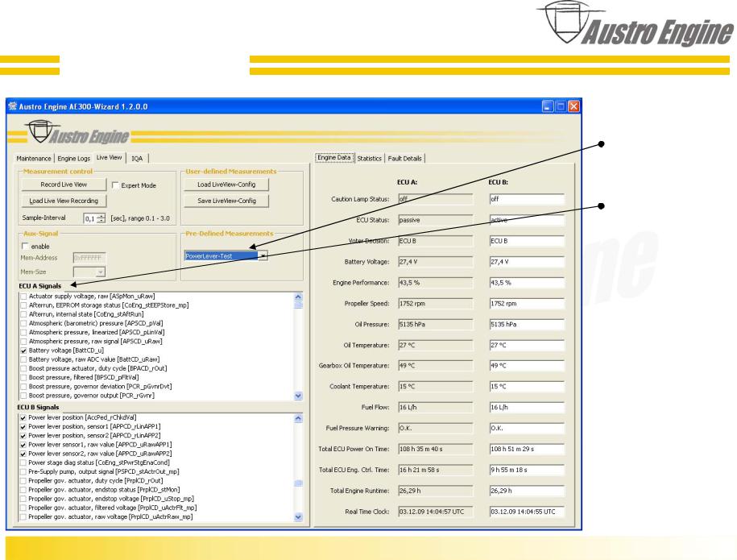Check Actuator supply voltage, raw signal
The width and height of the screenshot is (737, 560).
point(23,297)
